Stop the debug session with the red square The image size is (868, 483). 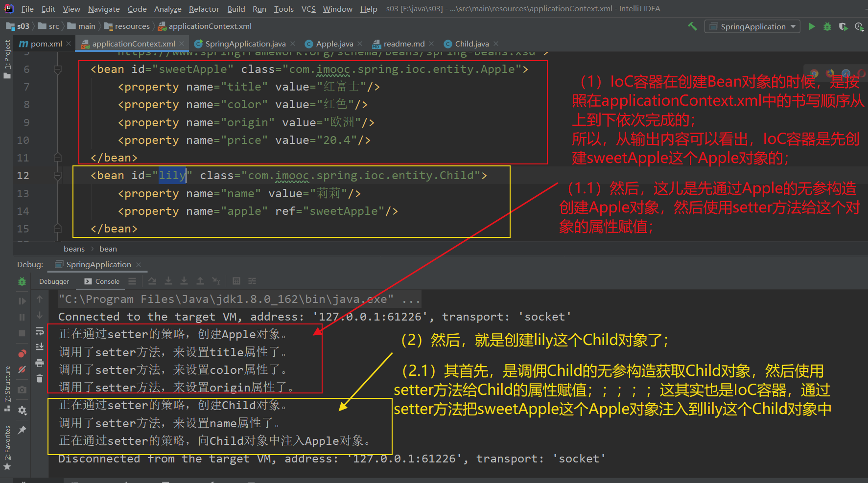[22, 331]
